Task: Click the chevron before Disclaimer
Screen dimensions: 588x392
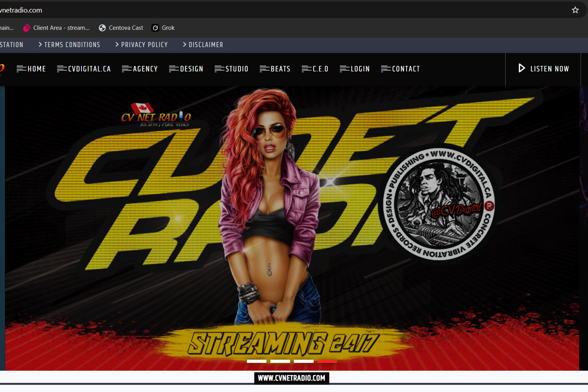Action: click(x=184, y=44)
